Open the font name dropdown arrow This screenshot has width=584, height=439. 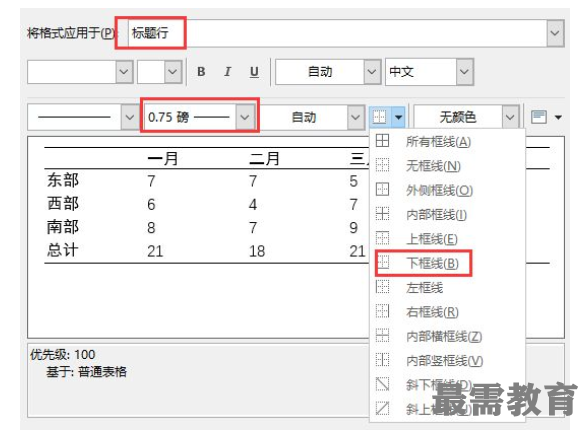[x=124, y=71]
